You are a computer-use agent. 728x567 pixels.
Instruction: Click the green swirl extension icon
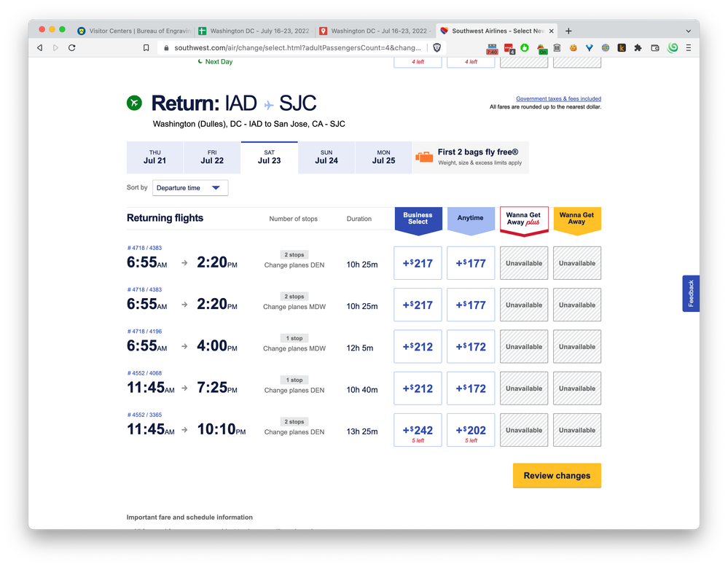[673, 47]
